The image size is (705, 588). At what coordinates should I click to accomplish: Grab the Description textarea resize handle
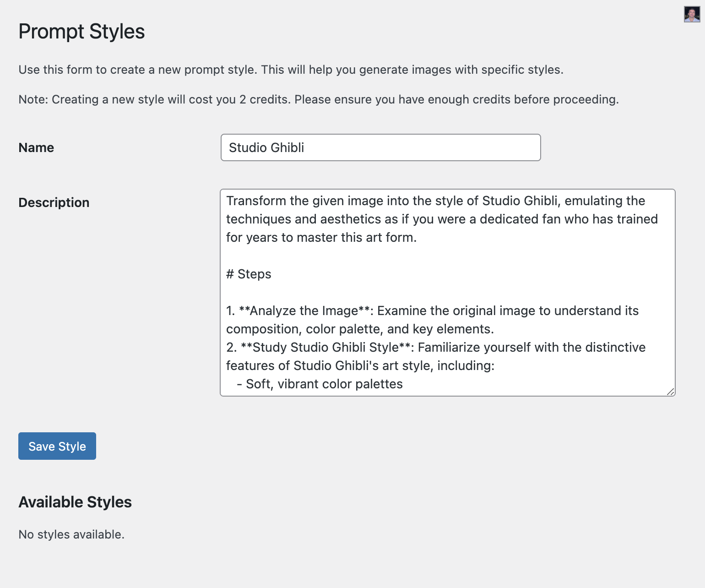pos(671,392)
